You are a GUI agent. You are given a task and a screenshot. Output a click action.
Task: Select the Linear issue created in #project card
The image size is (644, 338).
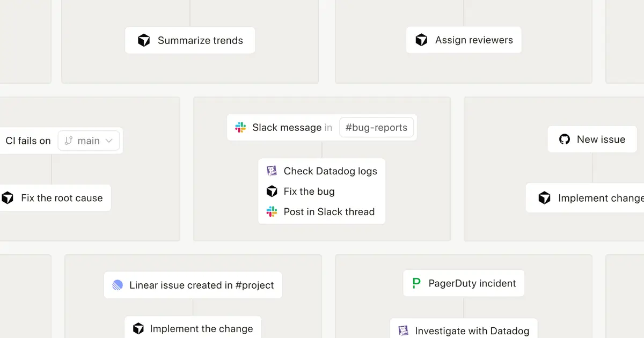pos(193,285)
